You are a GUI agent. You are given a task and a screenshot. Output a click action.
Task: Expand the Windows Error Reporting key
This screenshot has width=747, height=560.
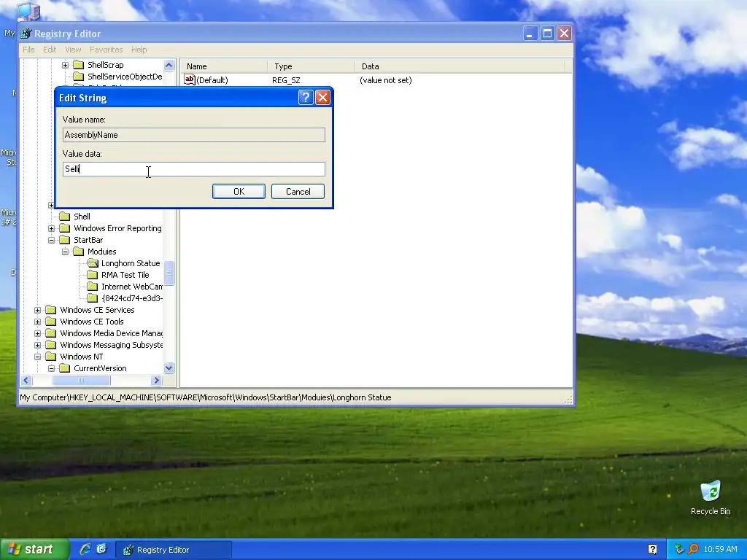point(52,228)
